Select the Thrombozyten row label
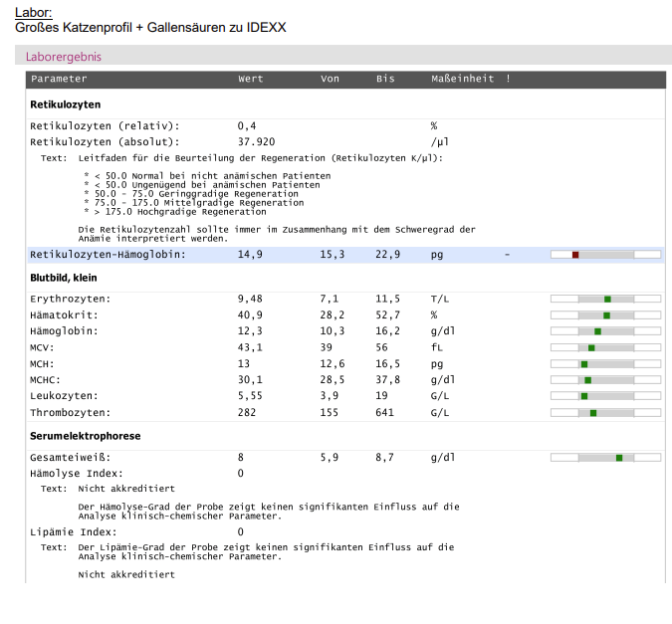Viewport: 672px width, 624px height. coord(71,413)
